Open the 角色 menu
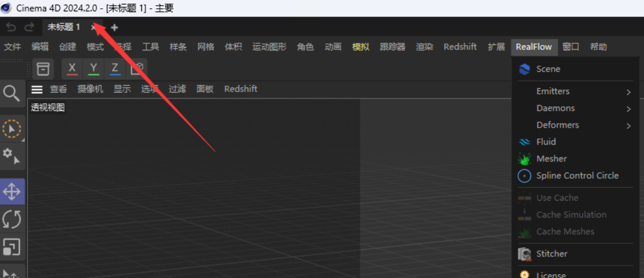Screen dimensions: 644x278 point(305,47)
